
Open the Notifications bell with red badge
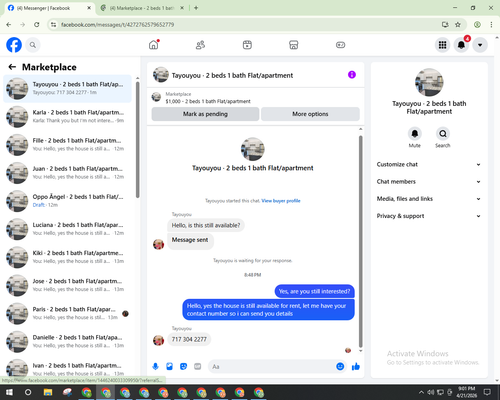(x=461, y=45)
